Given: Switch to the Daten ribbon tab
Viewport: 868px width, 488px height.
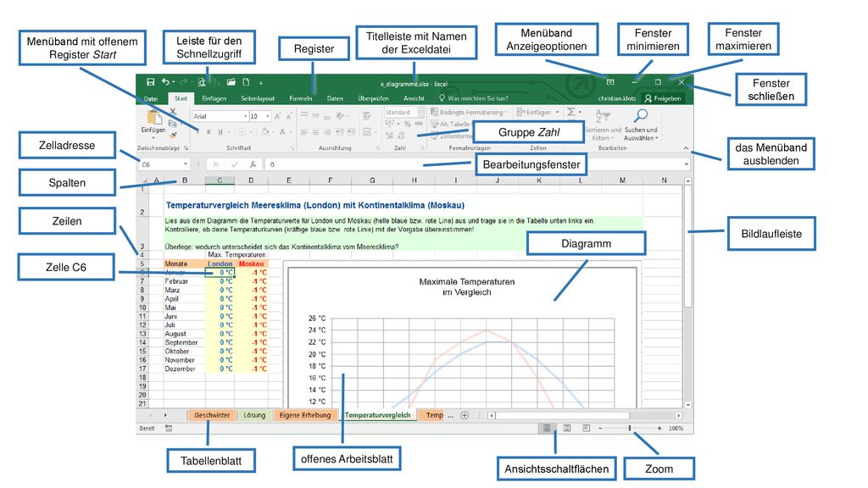Looking at the screenshot, I should click(x=335, y=98).
